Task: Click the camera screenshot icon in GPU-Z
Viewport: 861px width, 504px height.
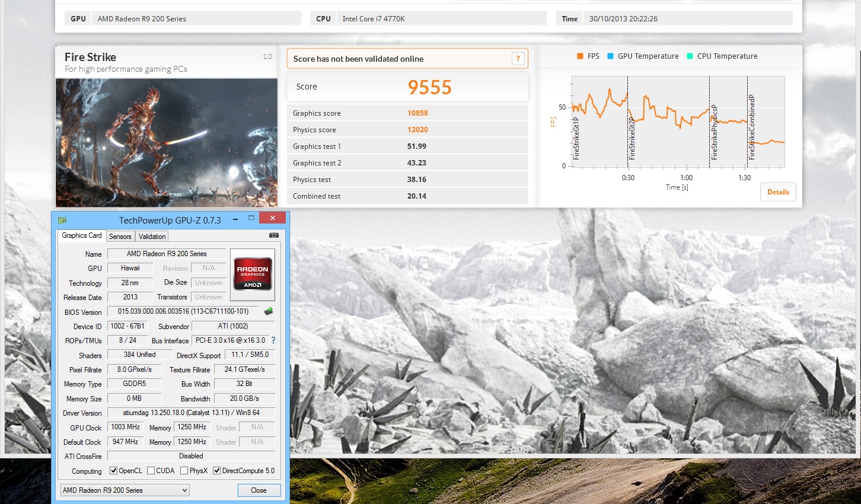Action: 273,235
